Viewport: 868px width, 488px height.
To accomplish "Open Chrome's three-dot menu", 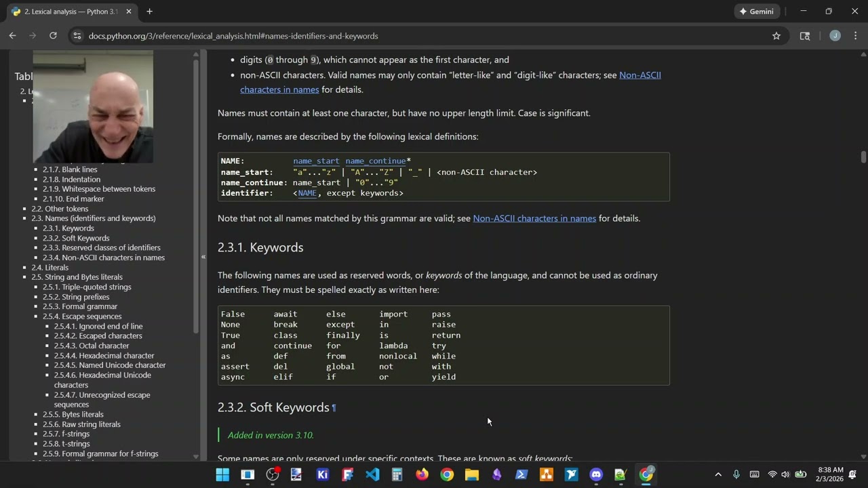I will tap(855, 36).
